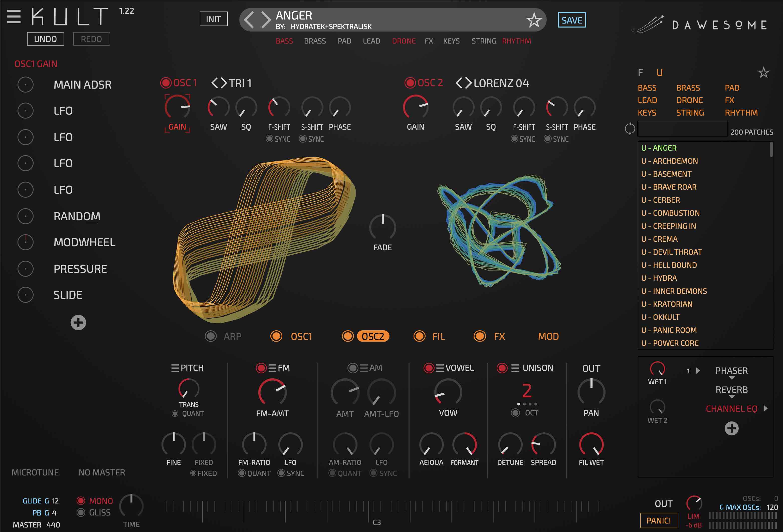Favorite the ANGER preset with the star
Image resolution: width=783 pixels, height=532 pixels.
(x=534, y=20)
